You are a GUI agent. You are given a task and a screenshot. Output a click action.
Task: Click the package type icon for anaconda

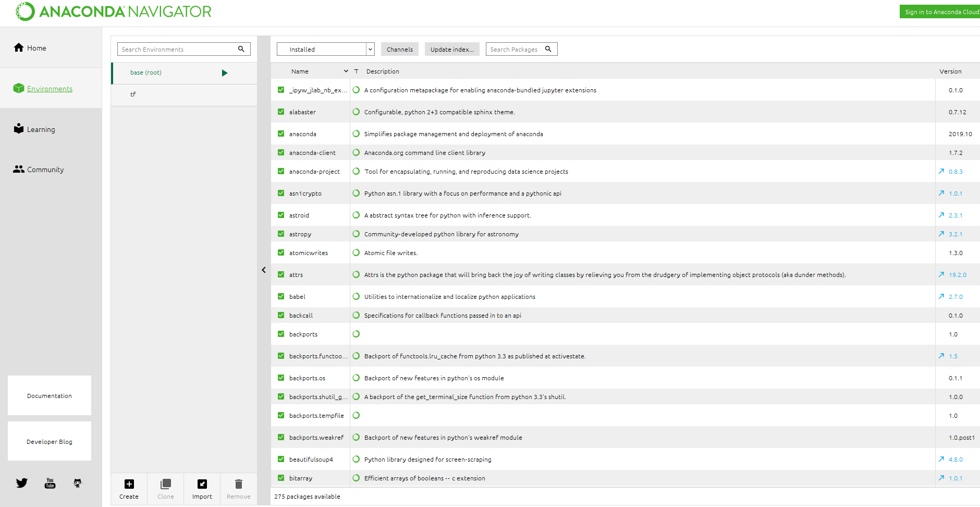pyautogui.click(x=356, y=134)
